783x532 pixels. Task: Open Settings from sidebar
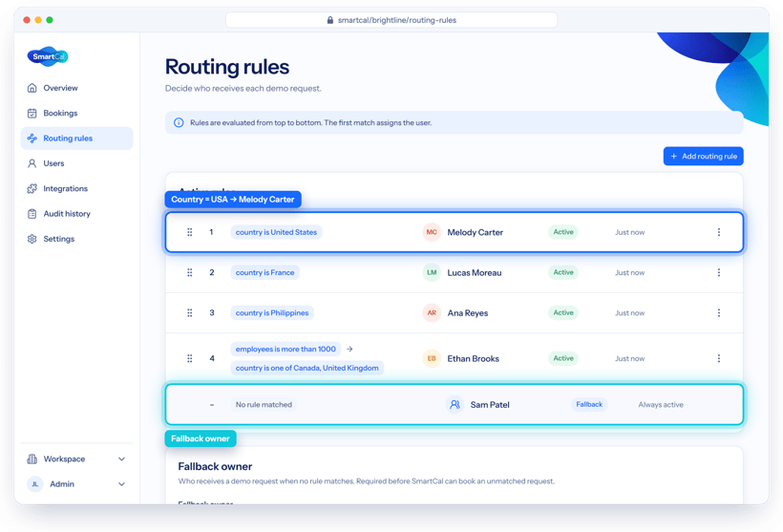[77, 239]
